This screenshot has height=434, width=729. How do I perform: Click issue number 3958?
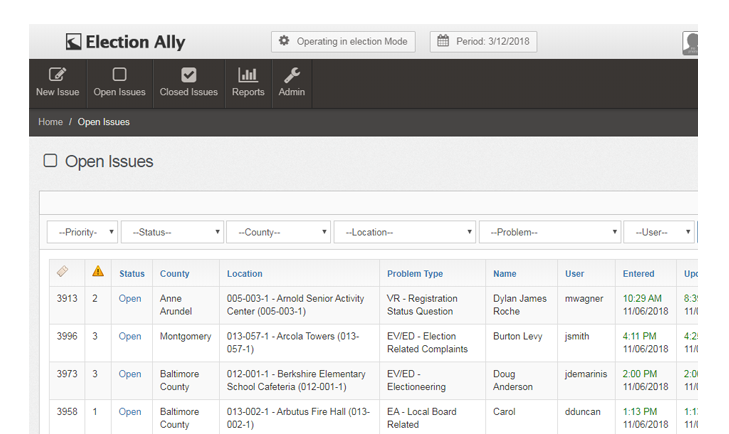tap(67, 412)
